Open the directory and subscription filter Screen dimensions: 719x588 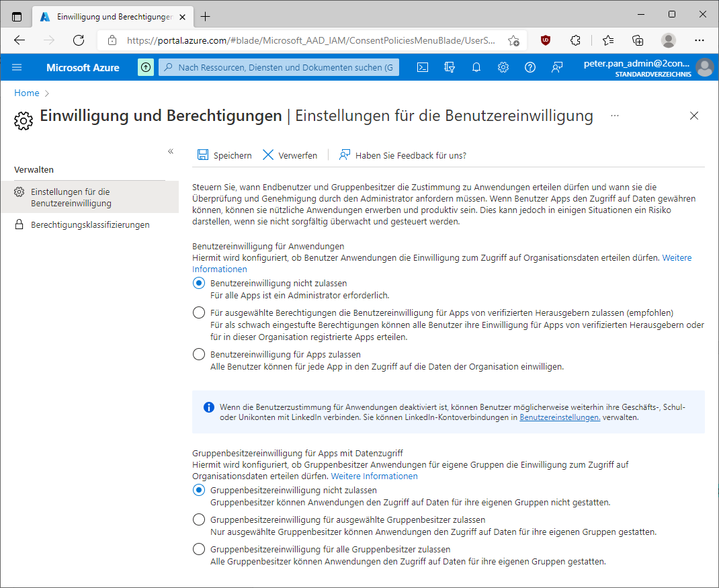[x=450, y=67]
